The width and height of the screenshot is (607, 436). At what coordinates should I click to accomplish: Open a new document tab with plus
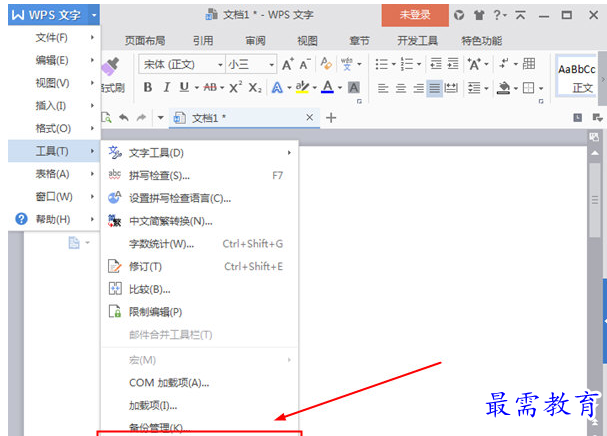[x=331, y=118]
